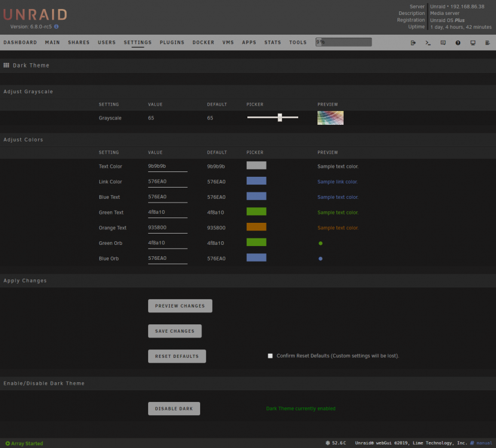Open the Link Color picker swatch

tap(256, 181)
